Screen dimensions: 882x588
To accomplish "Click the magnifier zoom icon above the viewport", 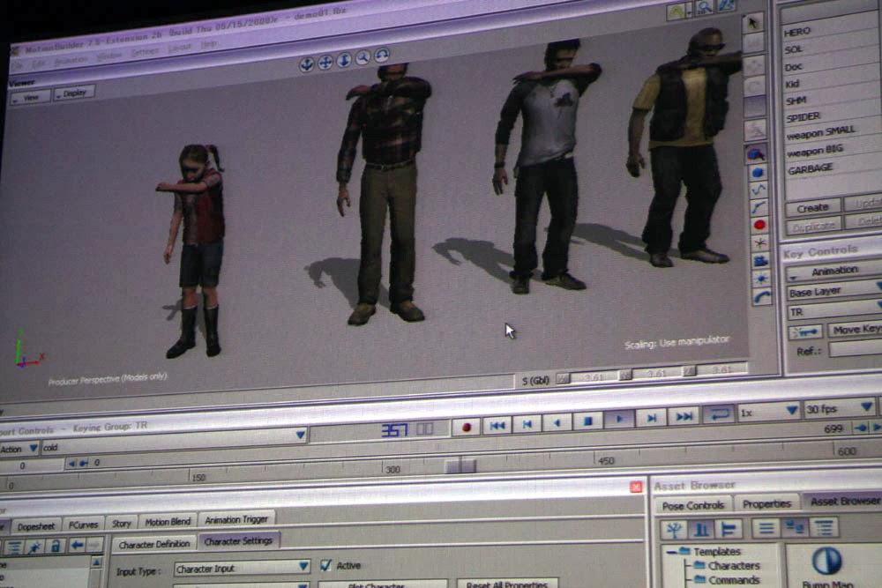I will [x=363, y=61].
